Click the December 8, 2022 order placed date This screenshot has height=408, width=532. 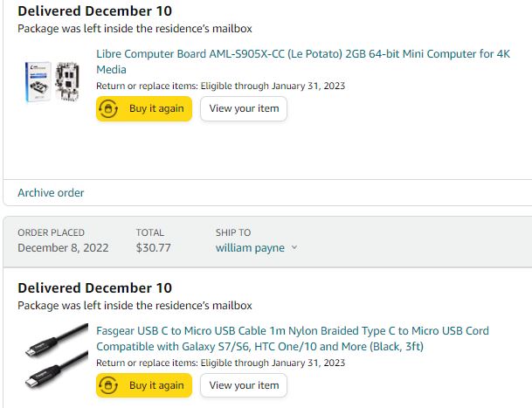(63, 248)
